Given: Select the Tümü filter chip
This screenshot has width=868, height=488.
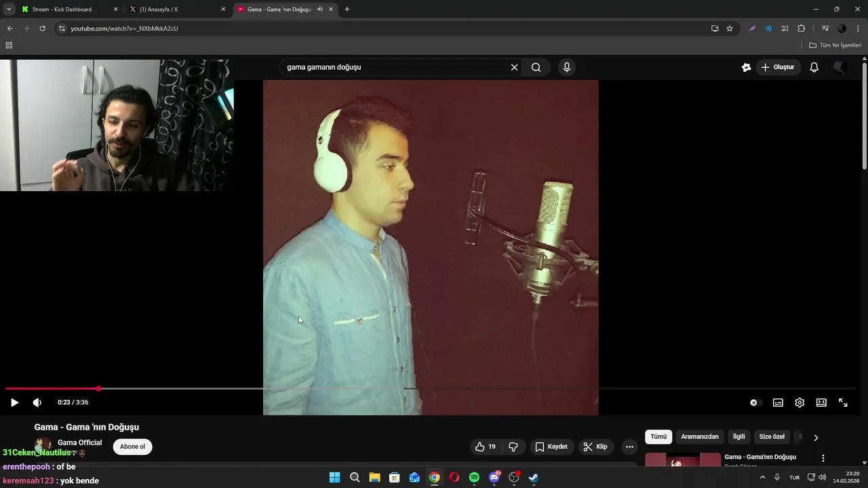Looking at the screenshot, I should click(x=658, y=436).
